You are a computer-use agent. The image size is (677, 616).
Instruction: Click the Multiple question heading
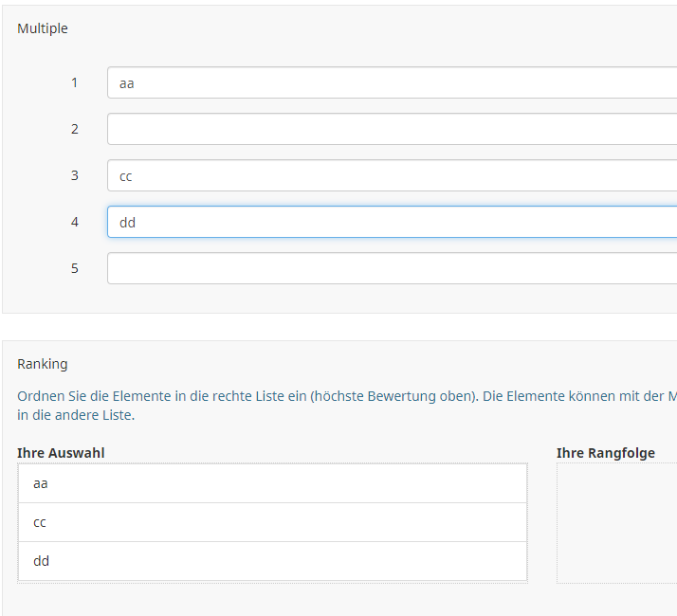coord(43,28)
